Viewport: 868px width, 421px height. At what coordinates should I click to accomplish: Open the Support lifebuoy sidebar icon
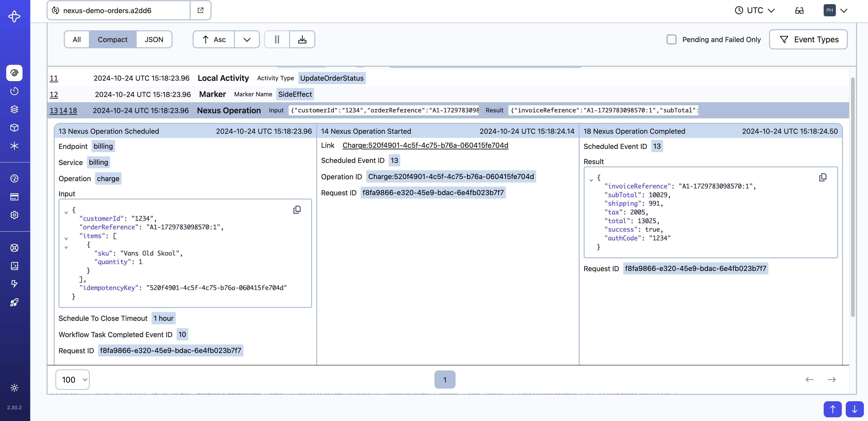coord(14,247)
